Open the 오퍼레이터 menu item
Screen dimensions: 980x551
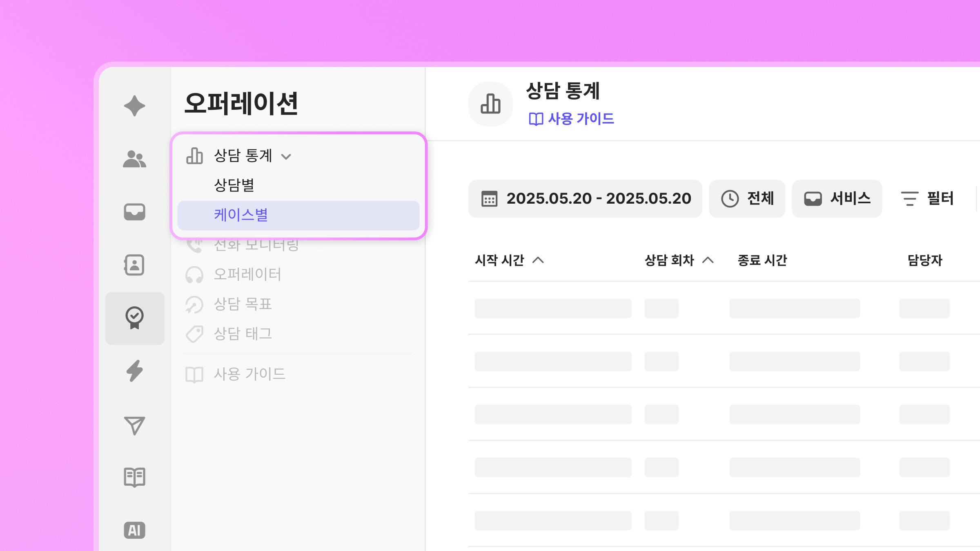tap(247, 274)
